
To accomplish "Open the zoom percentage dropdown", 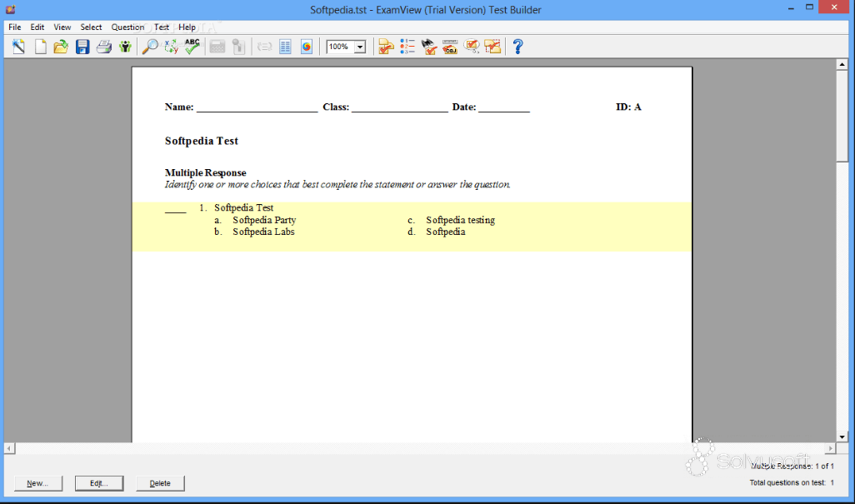I will coord(360,46).
